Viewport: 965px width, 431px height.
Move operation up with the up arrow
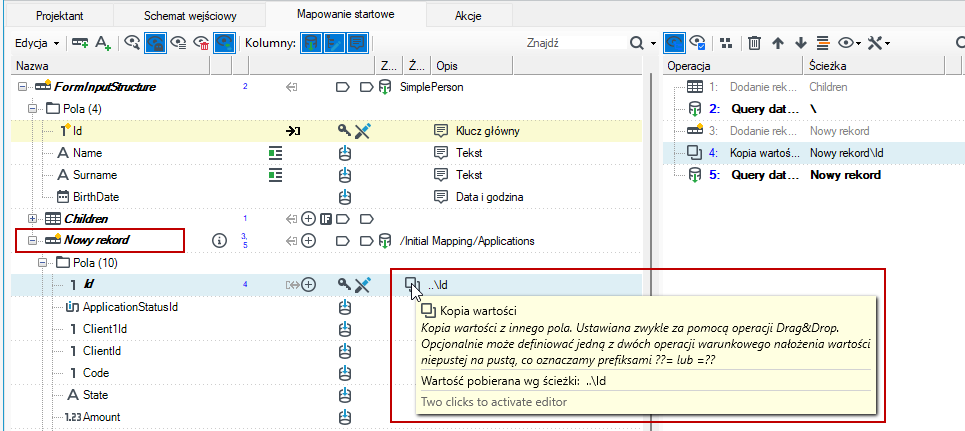778,43
